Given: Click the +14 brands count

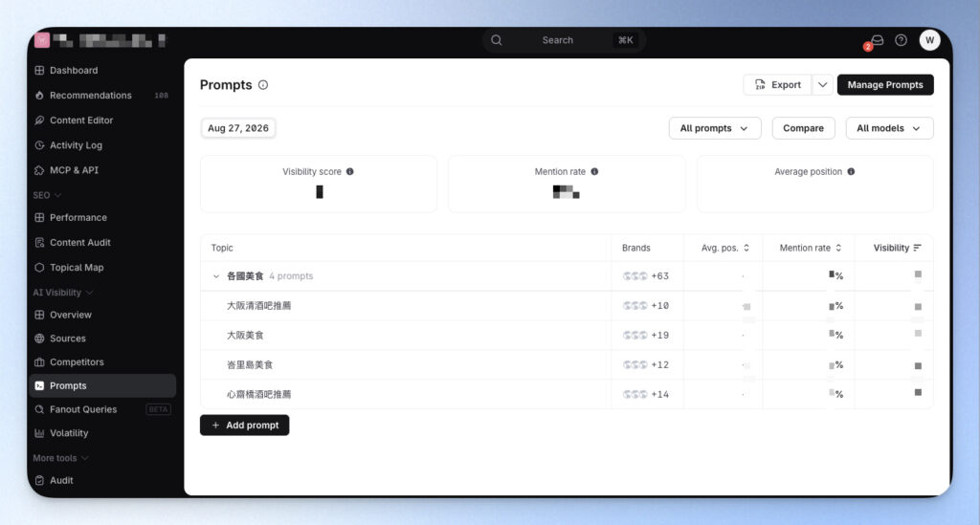Looking at the screenshot, I should (660, 395).
